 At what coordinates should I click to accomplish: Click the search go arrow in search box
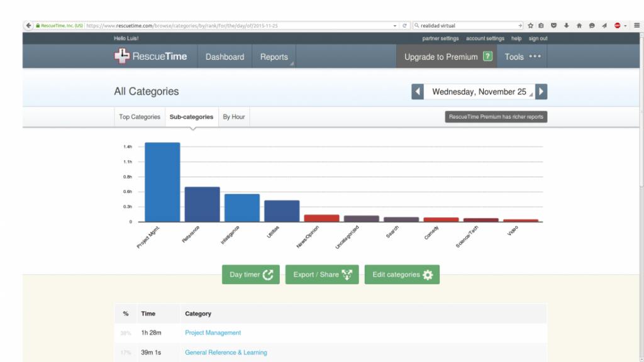tap(520, 25)
